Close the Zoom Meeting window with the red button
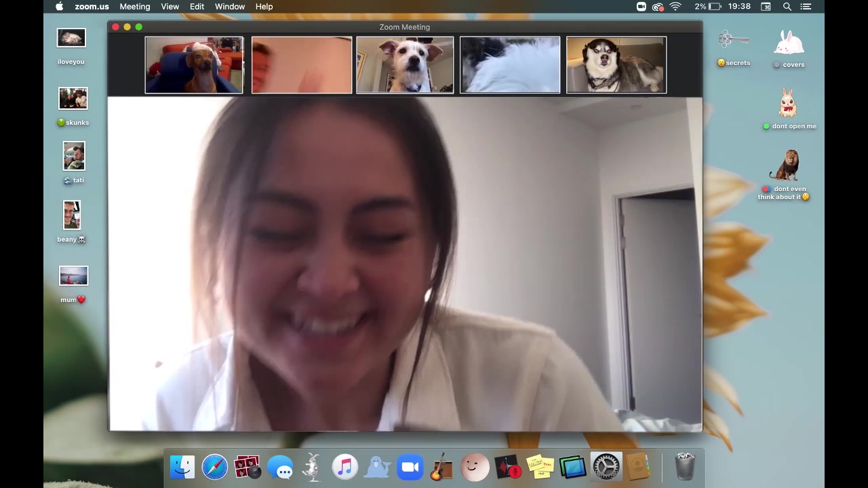Viewport: 868px width, 488px height. [116, 27]
